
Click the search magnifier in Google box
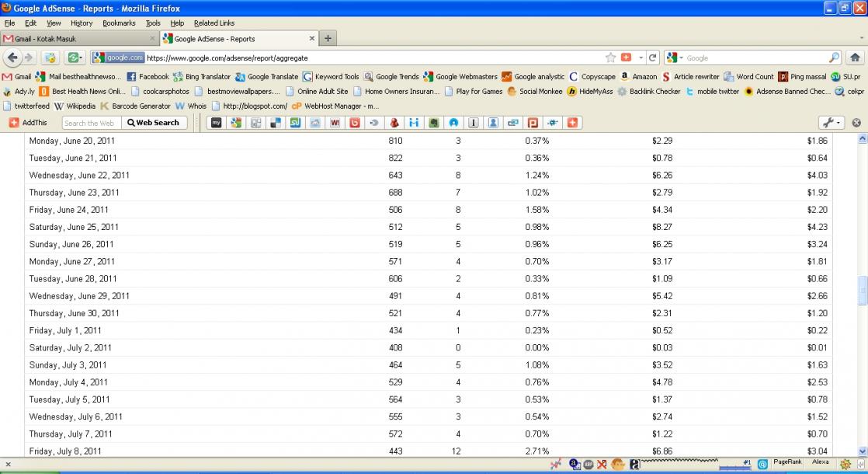click(x=834, y=58)
